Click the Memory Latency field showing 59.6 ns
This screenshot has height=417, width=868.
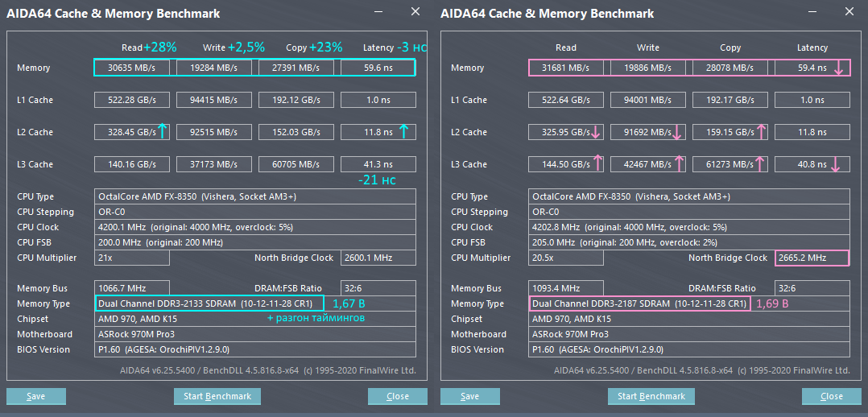[378, 68]
